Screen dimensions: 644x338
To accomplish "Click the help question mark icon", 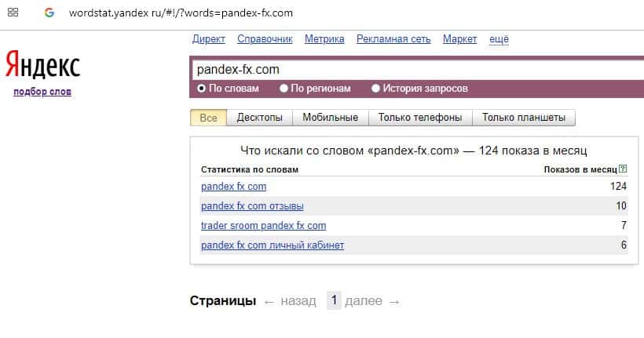I will click(x=623, y=169).
